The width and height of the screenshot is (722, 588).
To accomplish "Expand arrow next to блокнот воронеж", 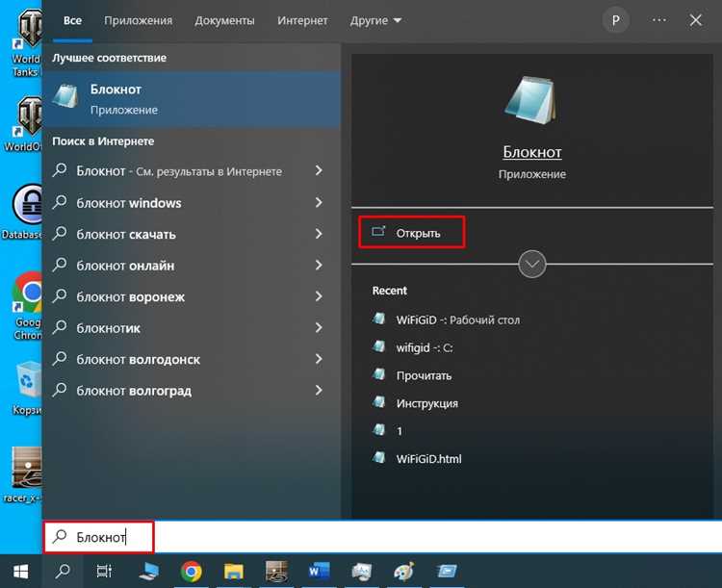I will click(x=319, y=296).
